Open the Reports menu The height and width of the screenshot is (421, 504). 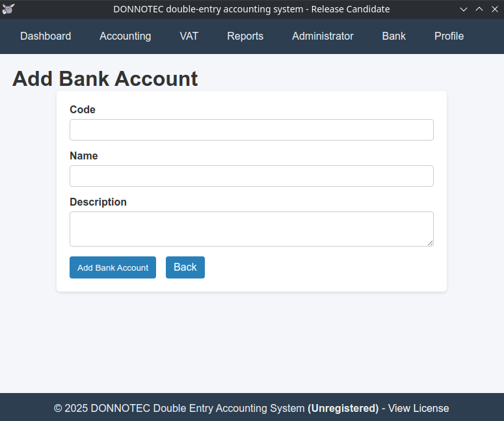click(x=245, y=36)
